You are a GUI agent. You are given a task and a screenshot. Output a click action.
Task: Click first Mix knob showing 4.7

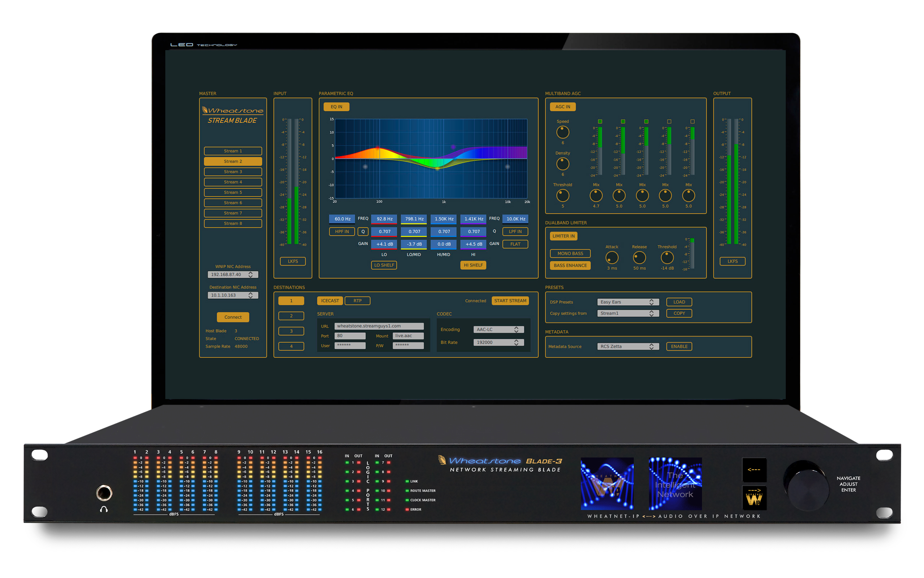pyautogui.click(x=596, y=196)
